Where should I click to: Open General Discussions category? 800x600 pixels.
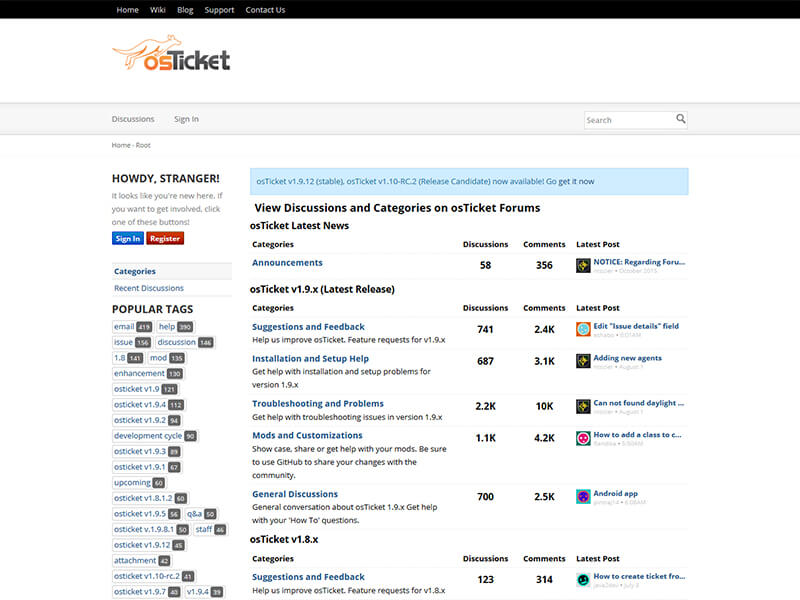(x=295, y=494)
